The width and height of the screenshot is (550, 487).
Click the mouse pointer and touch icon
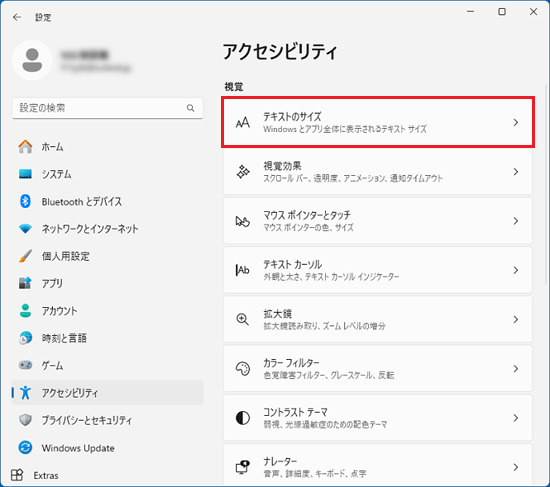click(243, 221)
